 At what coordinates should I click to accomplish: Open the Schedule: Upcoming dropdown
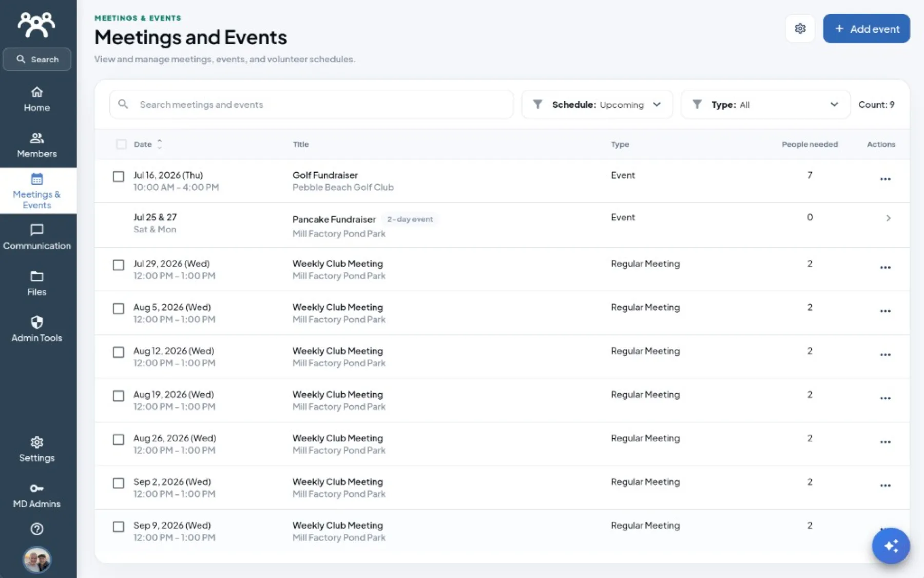(597, 104)
